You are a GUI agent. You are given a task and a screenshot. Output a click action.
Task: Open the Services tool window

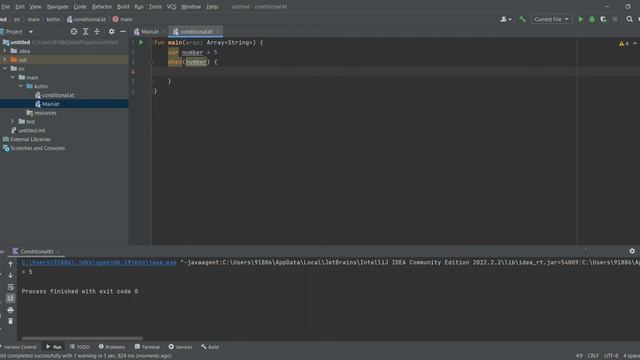pyautogui.click(x=180, y=347)
